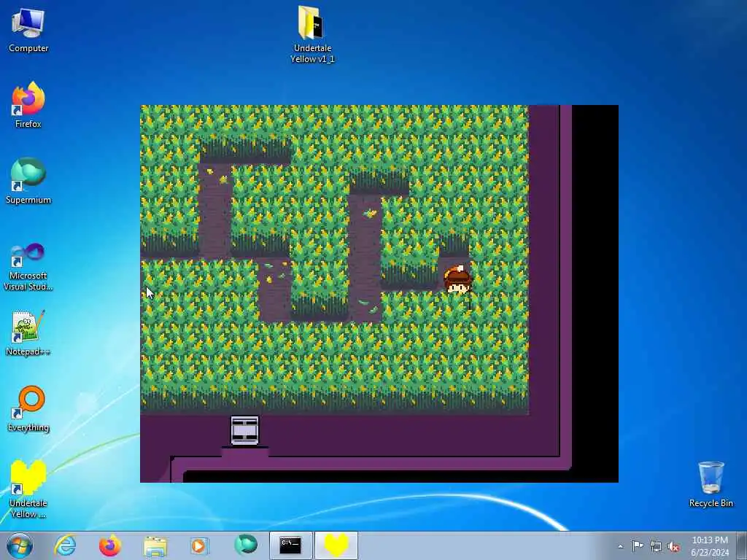Select the Everything search shortcut
The width and height of the screenshot is (747, 560).
[x=28, y=408]
